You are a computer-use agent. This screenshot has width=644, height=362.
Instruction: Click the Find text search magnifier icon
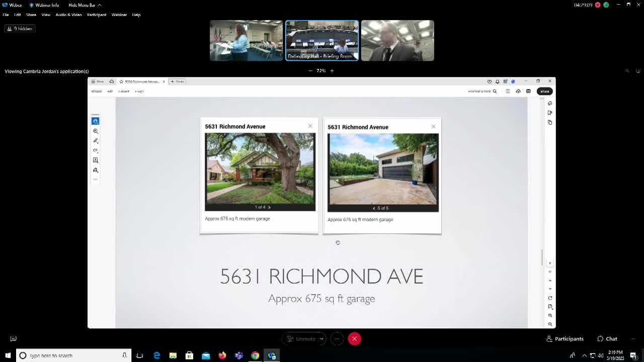pyautogui.click(x=495, y=91)
